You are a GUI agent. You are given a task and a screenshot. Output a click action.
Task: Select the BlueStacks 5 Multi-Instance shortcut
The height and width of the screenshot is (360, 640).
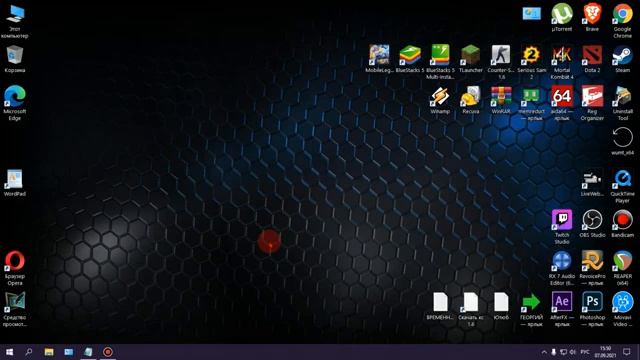[x=440, y=62]
